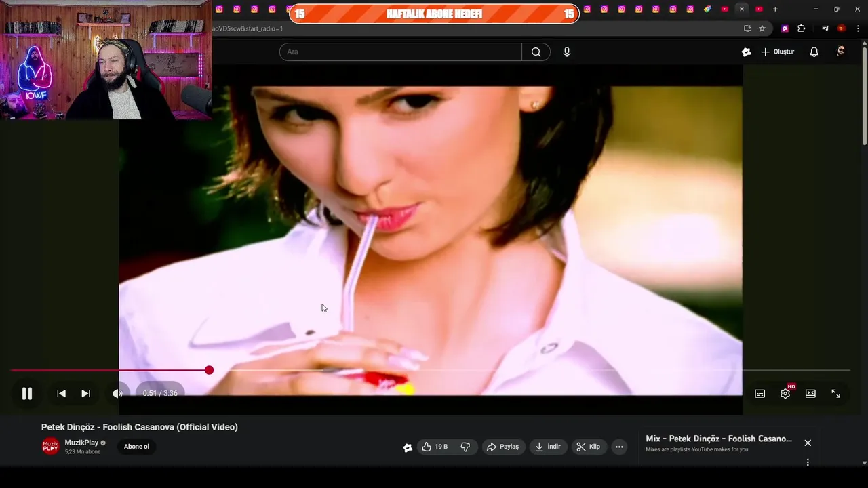Start voice search with microphone icon

[567, 52]
